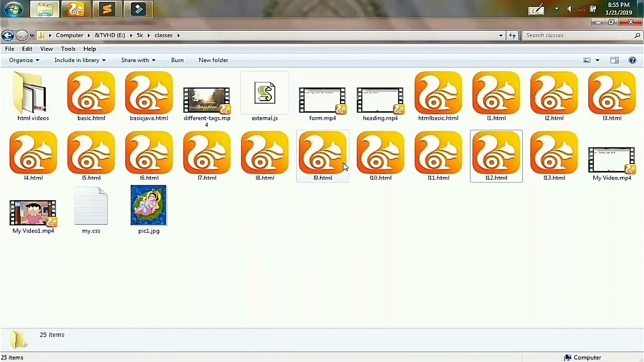The width and height of the screenshot is (644, 362).
Task: Expand the arrow after classes in breadcrumb
Action: click(178, 35)
